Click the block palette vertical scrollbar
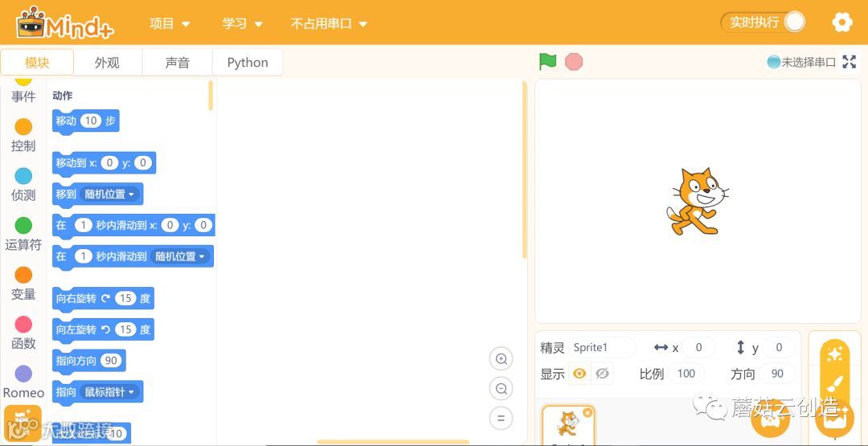 (211, 96)
